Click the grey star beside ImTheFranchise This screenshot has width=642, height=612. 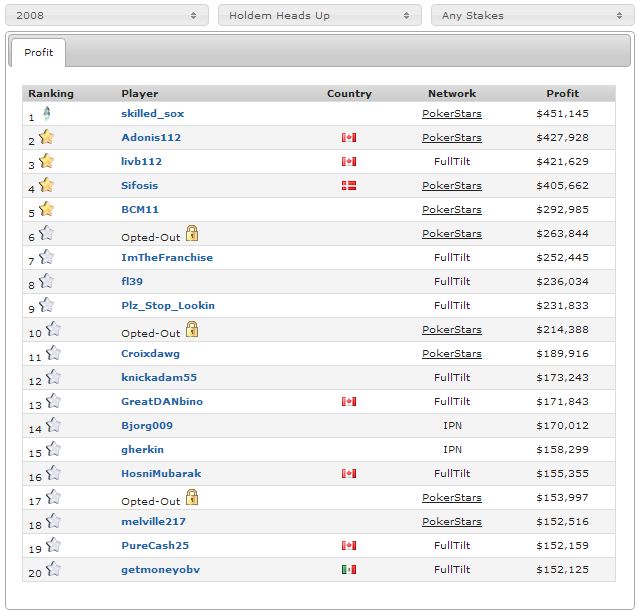click(47, 257)
